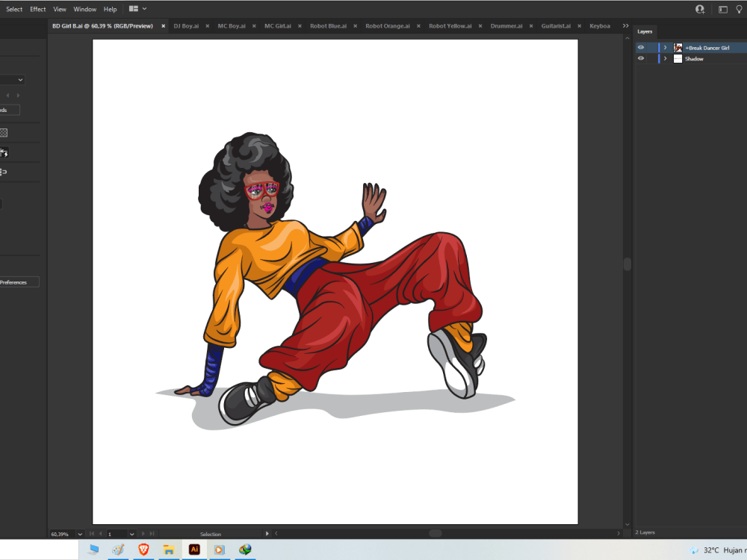This screenshot has width=747, height=560.
Task: Go to previous artboard in status bar
Action: coord(101,534)
